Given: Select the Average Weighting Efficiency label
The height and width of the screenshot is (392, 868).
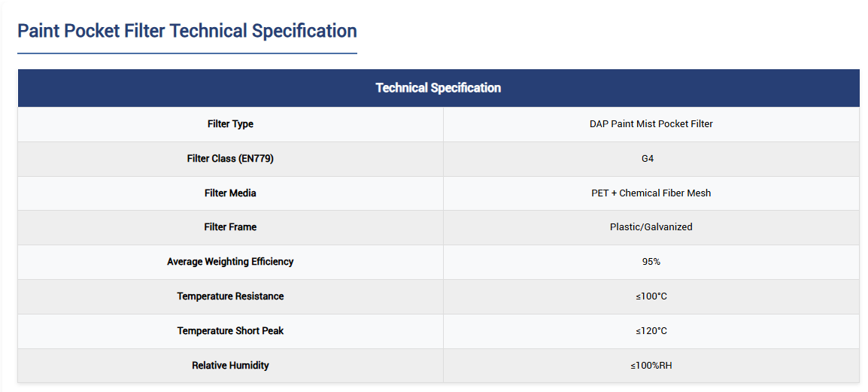Looking at the screenshot, I should tap(230, 262).
